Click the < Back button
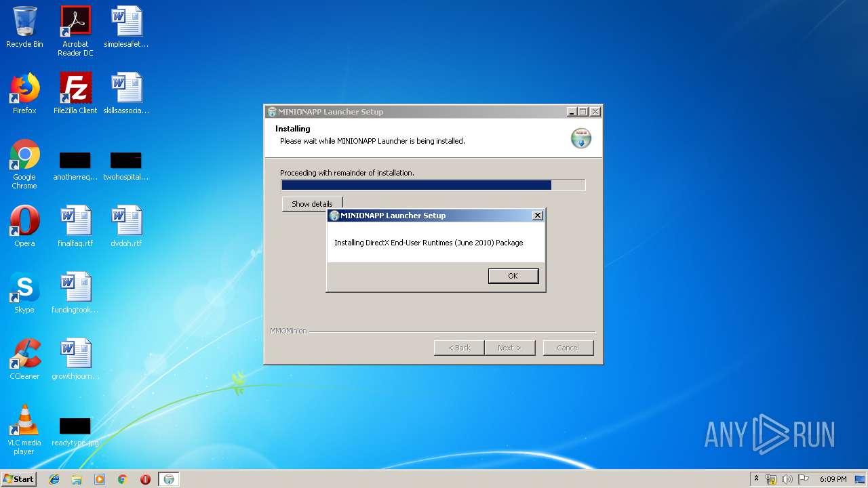Image resolution: width=868 pixels, height=488 pixels. pyautogui.click(x=459, y=348)
